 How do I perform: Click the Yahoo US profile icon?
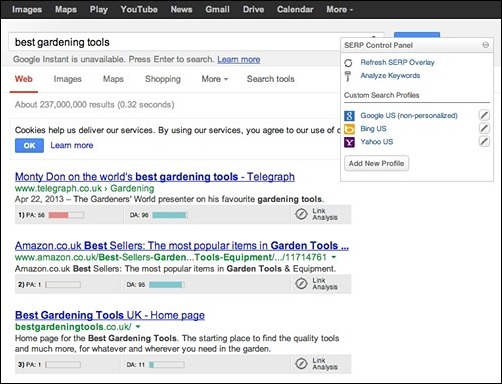click(349, 142)
